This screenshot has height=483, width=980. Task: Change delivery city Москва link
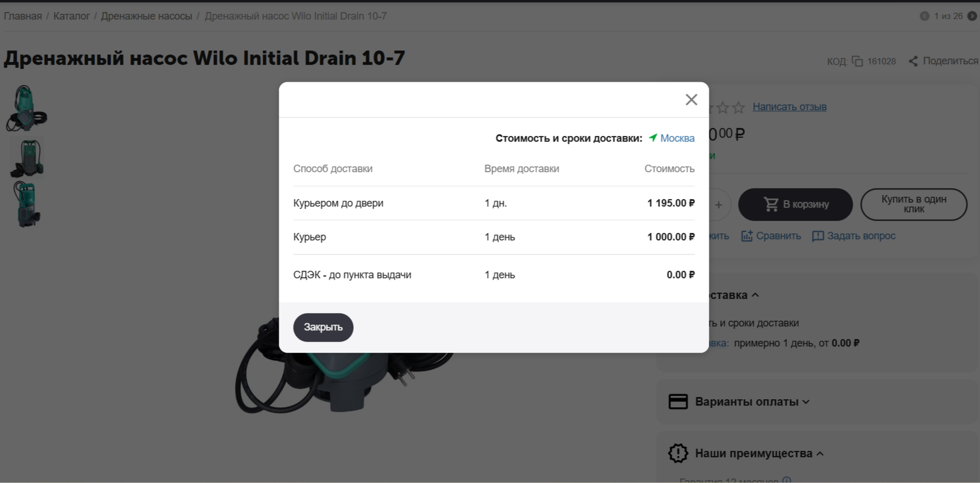[x=677, y=138]
